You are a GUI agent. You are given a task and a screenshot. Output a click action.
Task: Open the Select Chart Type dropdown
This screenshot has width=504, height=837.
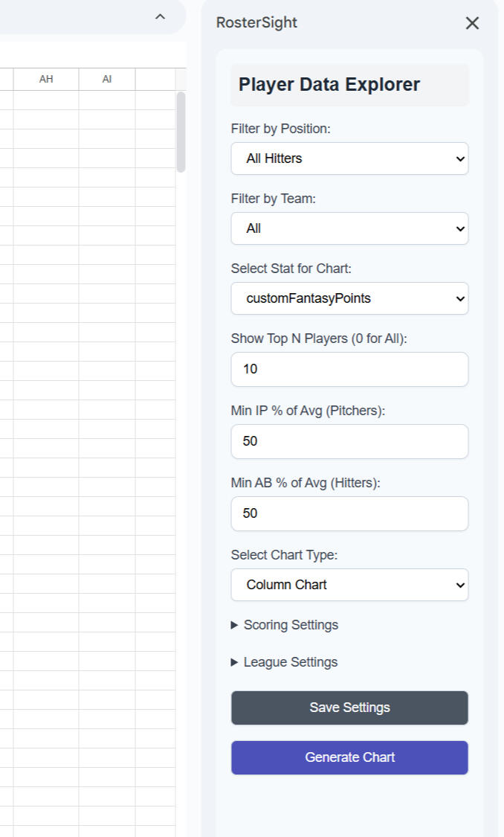(x=349, y=585)
